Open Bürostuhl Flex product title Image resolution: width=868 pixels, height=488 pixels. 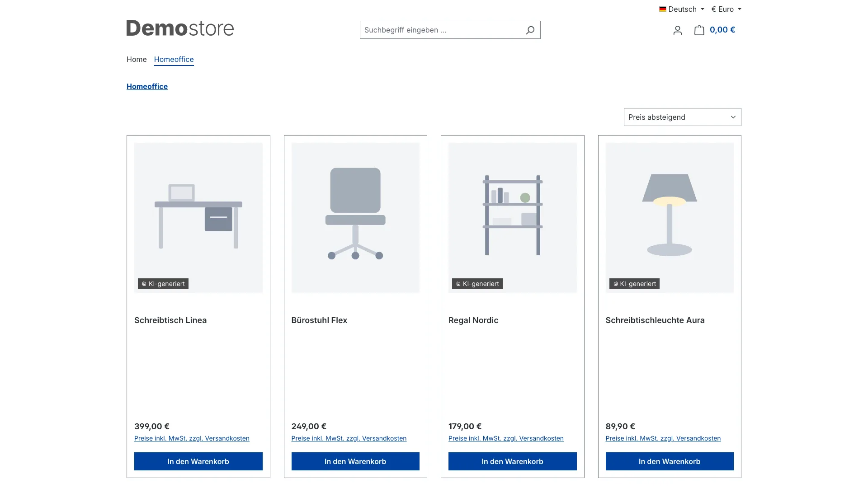319,320
